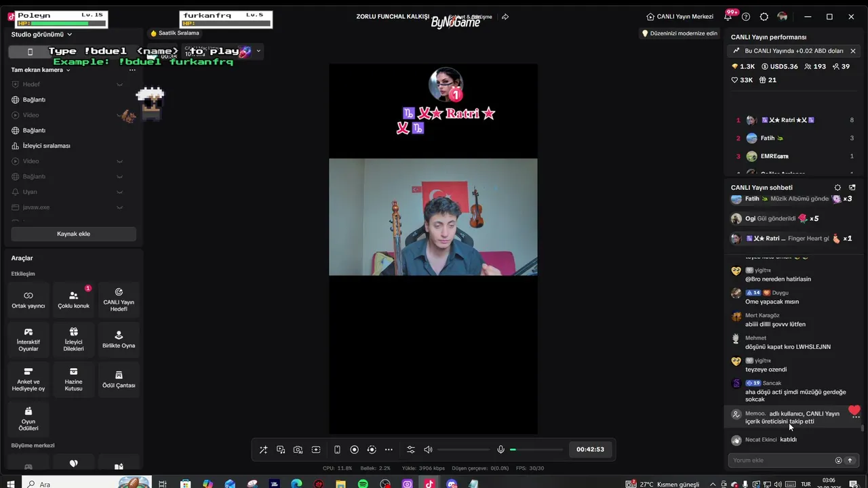Open more options three-dot menu in toolbar
The image size is (868, 488).
coord(389,449)
